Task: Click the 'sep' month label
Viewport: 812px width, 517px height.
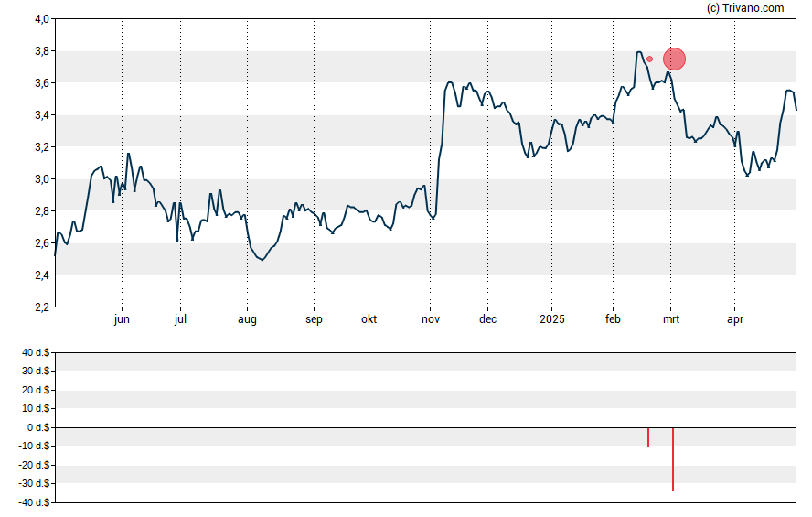Action: coord(314,319)
